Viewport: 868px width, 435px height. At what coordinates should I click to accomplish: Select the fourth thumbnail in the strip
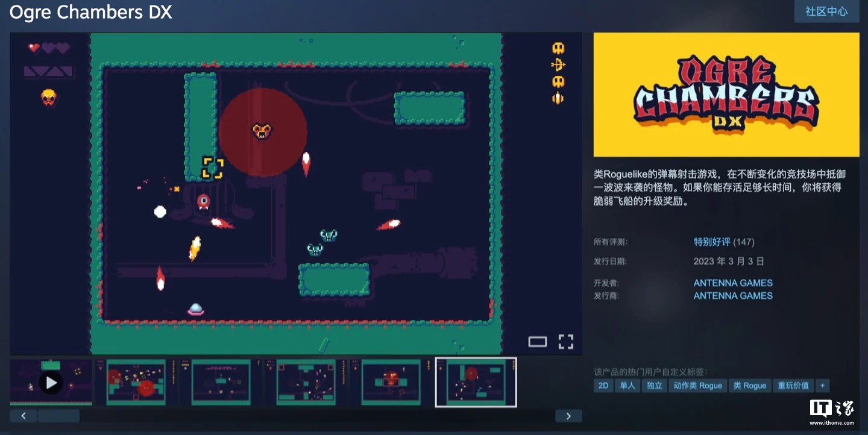click(306, 382)
